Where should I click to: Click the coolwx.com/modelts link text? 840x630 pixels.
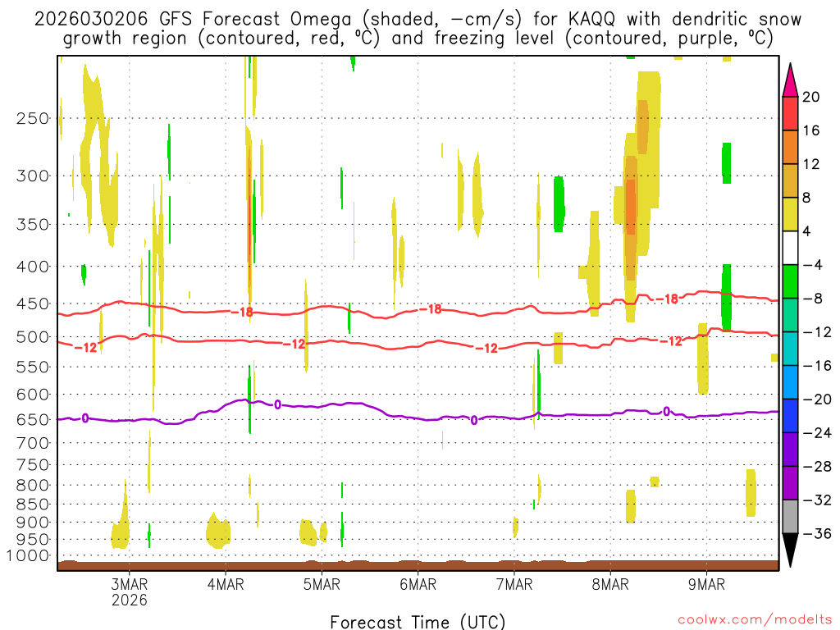[x=755, y=619]
